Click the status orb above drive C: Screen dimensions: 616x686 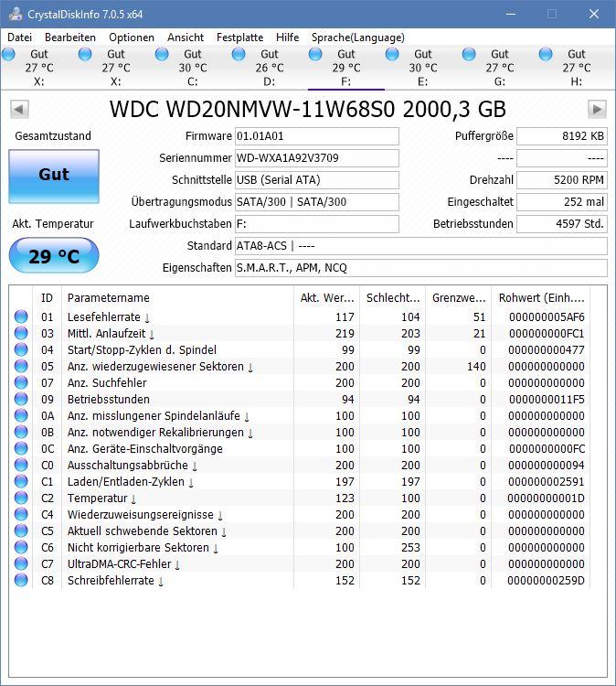click(x=162, y=54)
